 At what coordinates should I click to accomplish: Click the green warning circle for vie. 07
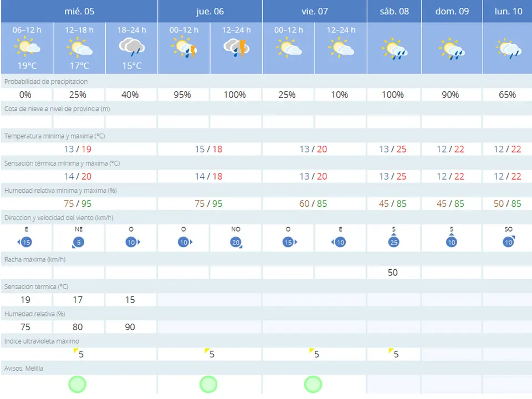(x=313, y=384)
